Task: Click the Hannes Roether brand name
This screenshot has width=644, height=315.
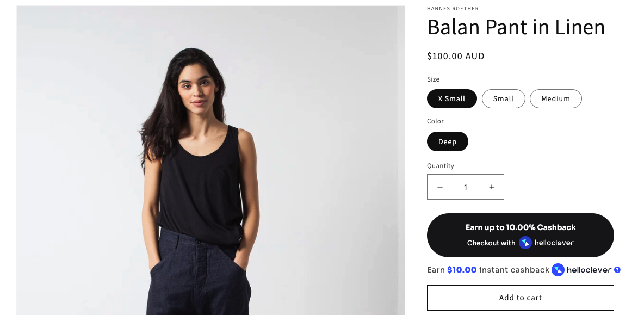Action: coord(453,9)
